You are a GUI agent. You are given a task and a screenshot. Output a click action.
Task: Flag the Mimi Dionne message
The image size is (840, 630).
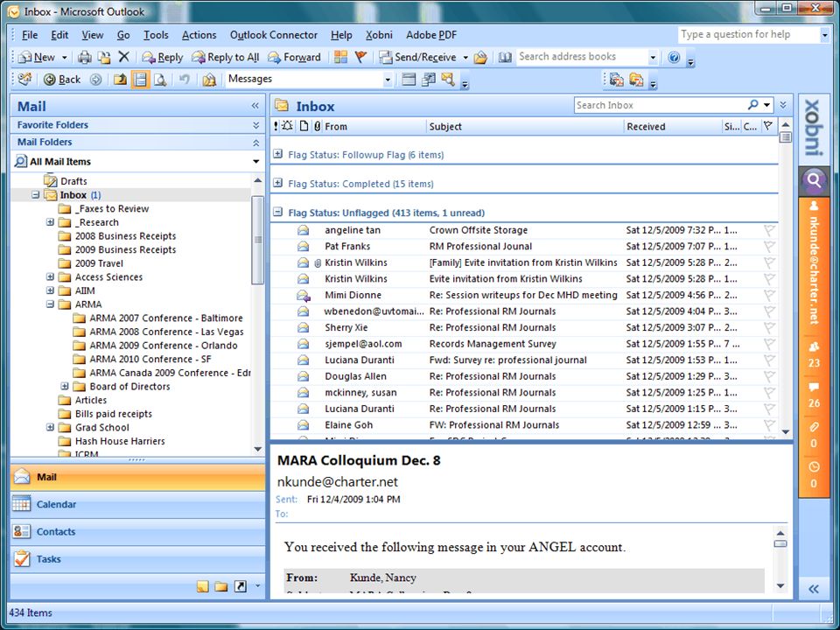pos(769,295)
